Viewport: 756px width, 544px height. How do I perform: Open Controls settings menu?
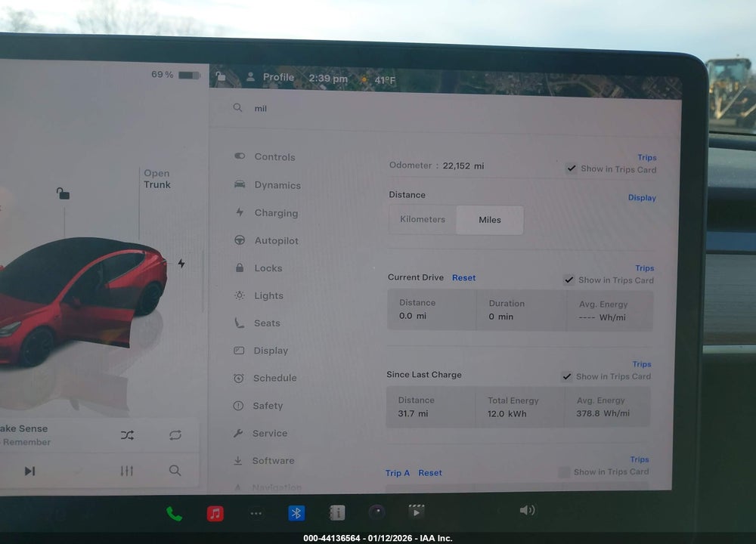pos(265,156)
